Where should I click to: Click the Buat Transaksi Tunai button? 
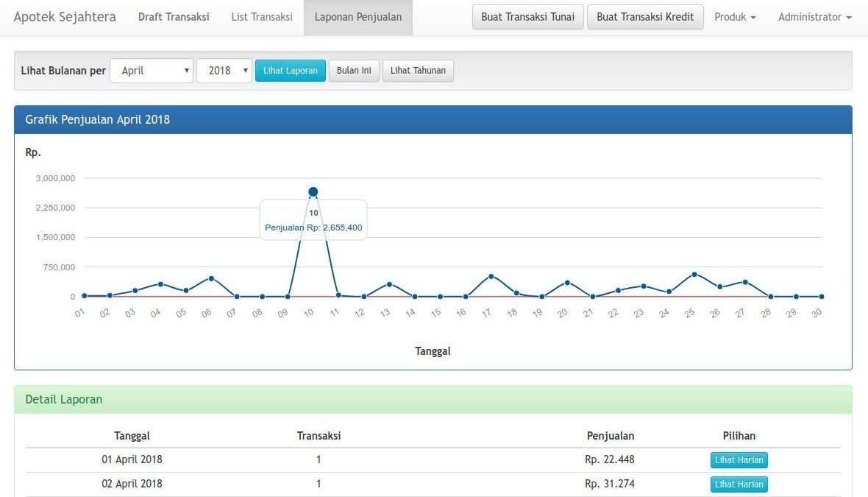(527, 17)
